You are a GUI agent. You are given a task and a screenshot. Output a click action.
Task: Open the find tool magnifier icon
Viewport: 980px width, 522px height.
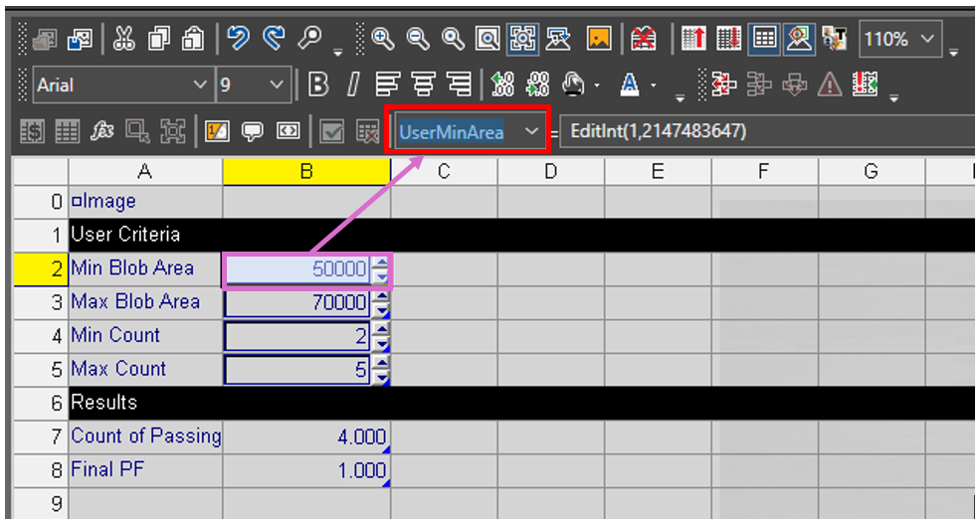[x=308, y=40]
